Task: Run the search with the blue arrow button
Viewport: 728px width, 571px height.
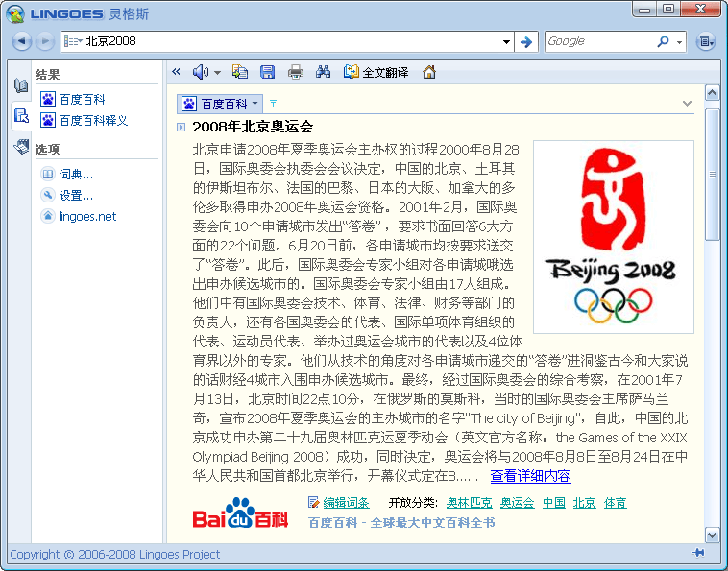Action: tap(526, 42)
